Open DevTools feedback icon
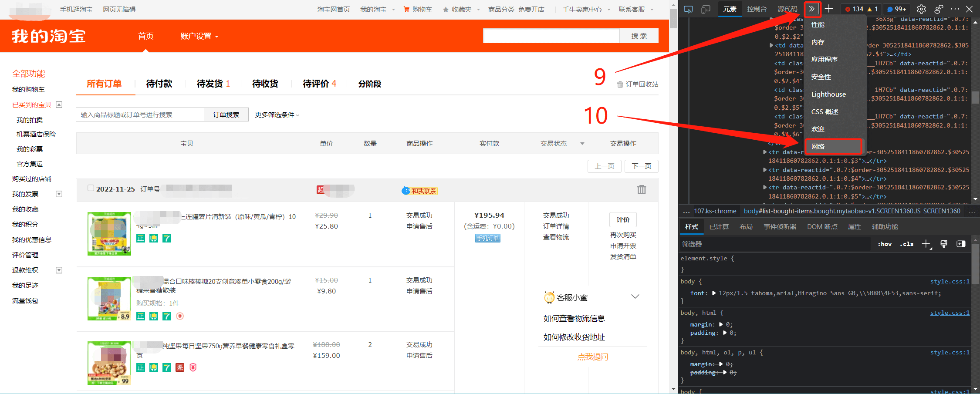The image size is (980, 394). click(x=939, y=9)
